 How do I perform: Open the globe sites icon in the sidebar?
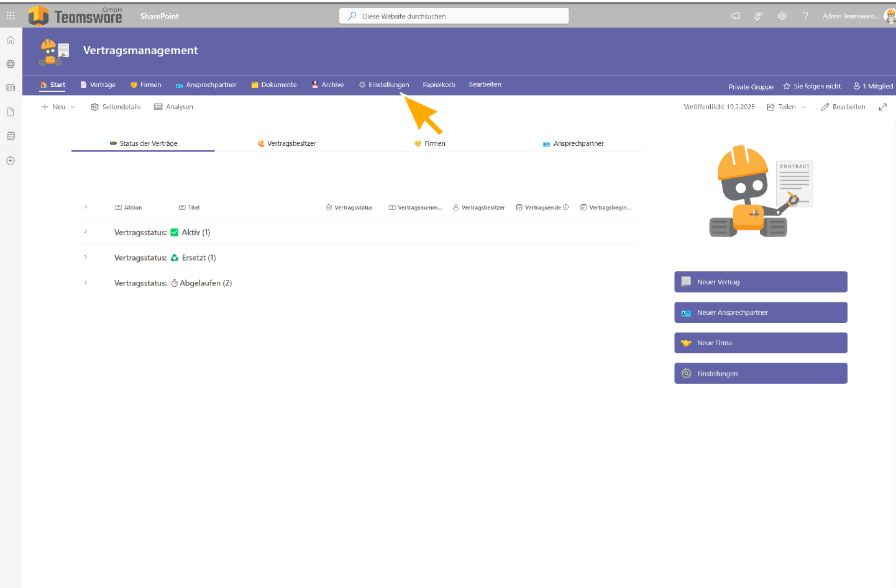(x=11, y=64)
